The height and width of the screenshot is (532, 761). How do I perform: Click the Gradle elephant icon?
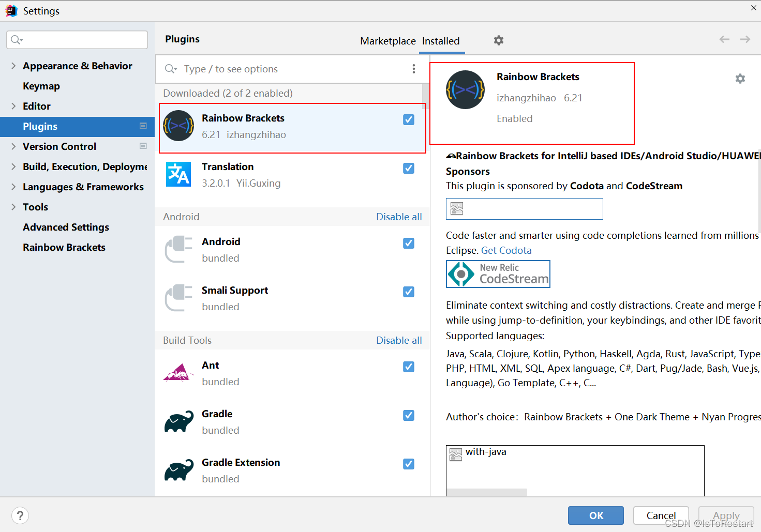point(178,422)
